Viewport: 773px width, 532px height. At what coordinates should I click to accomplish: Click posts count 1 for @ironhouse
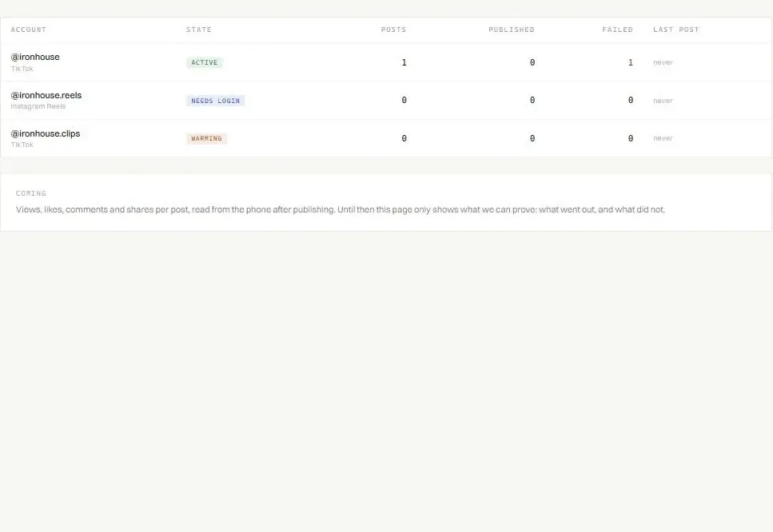pyautogui.click(x=404, y=62)
